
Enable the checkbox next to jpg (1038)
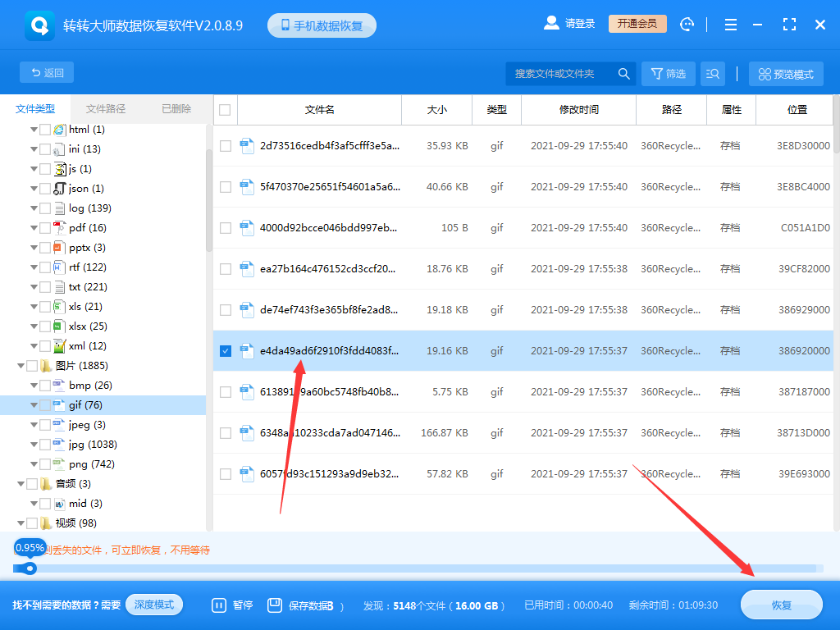tap(46, 444)
